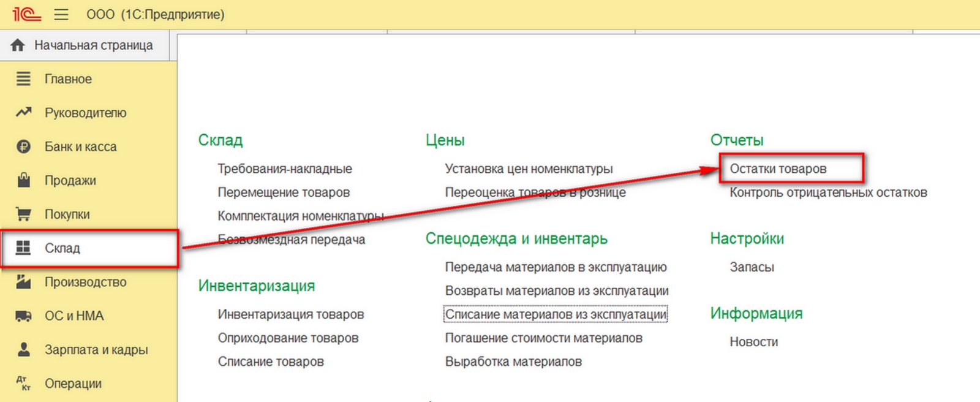The image size is (980, 402).
Task: Open Инвентаризация товаров link
Action: pyautogui.click(x=291, y=314)
